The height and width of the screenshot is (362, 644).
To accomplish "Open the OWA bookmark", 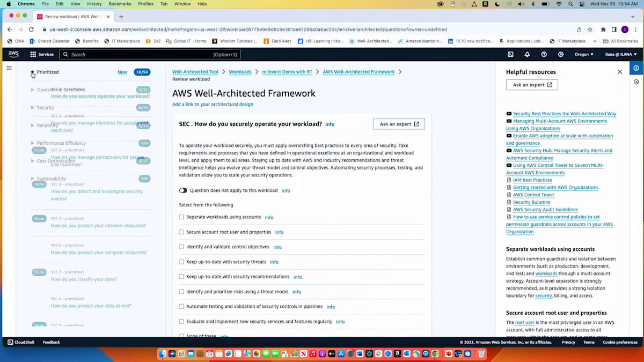I will (16, 41).
